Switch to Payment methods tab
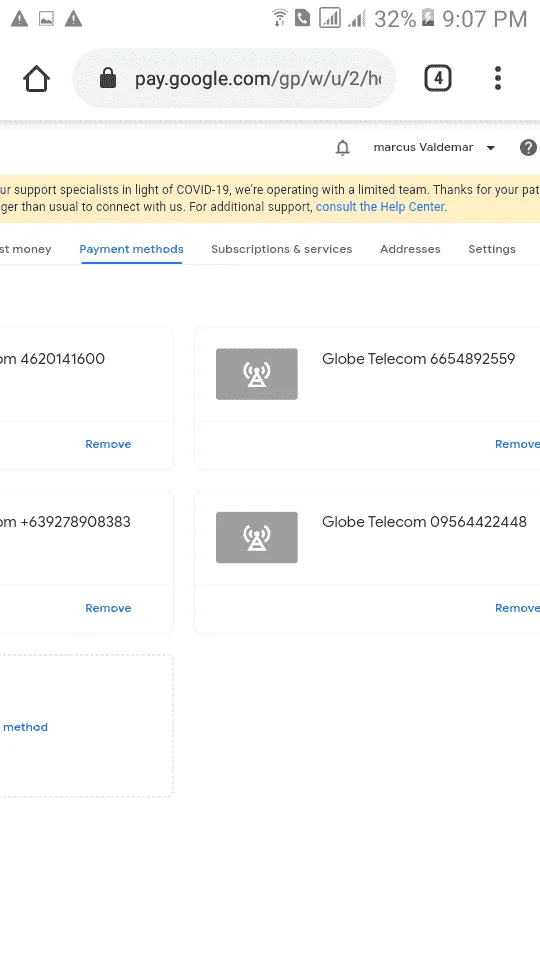Screen dimensions: 540x960 click(131, 249)
